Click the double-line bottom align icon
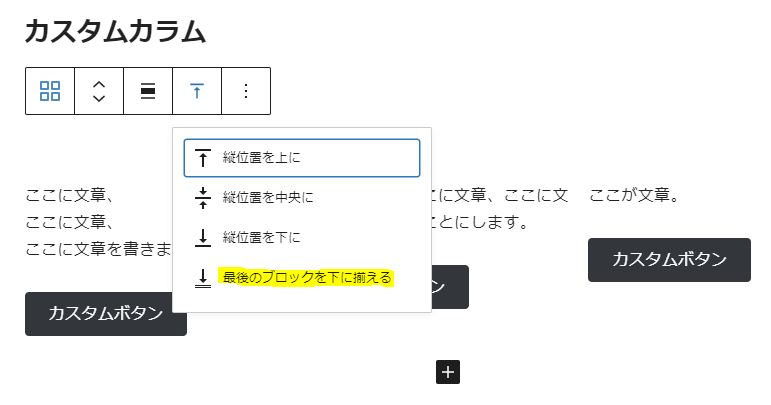The height and width of the screenshot is (405, 771). pos(203,278)
